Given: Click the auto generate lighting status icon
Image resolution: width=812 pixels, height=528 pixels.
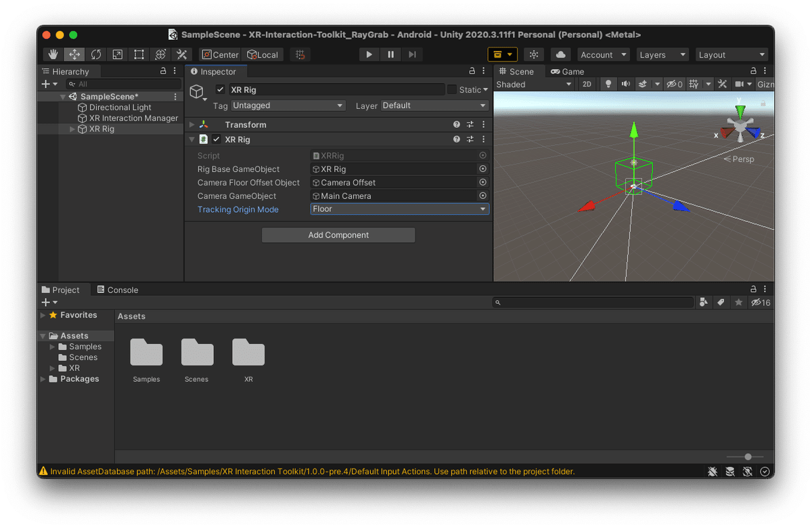Looking at the screenshot, I should point(748,471).
